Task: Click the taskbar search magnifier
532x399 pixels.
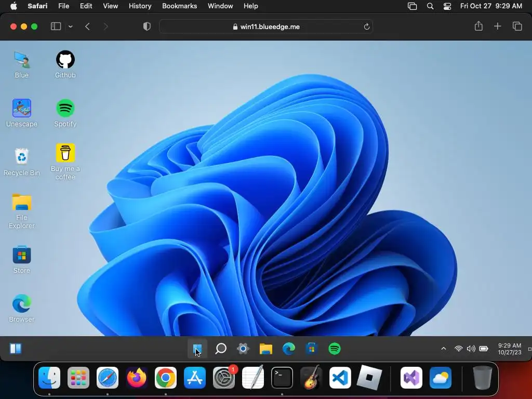Action: point(220,349)
